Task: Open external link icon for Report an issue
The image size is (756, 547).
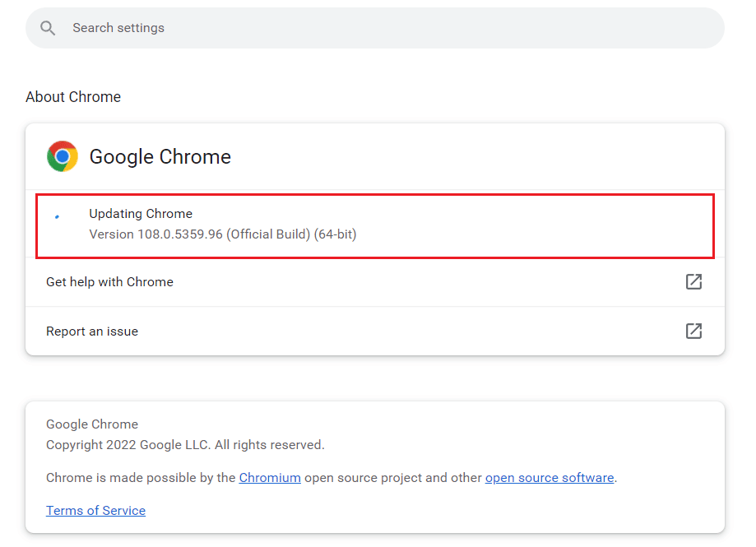Action: [x=693, y=331]
